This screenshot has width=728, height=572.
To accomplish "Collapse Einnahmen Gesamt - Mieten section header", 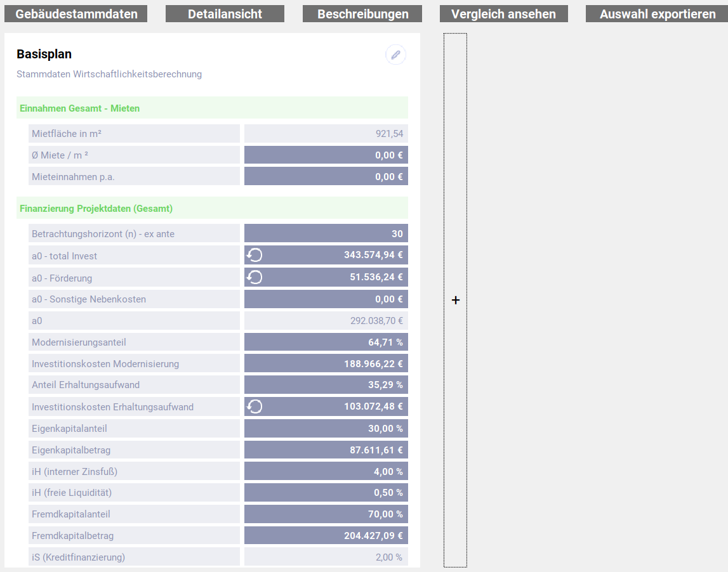I will tap(212, 108).
